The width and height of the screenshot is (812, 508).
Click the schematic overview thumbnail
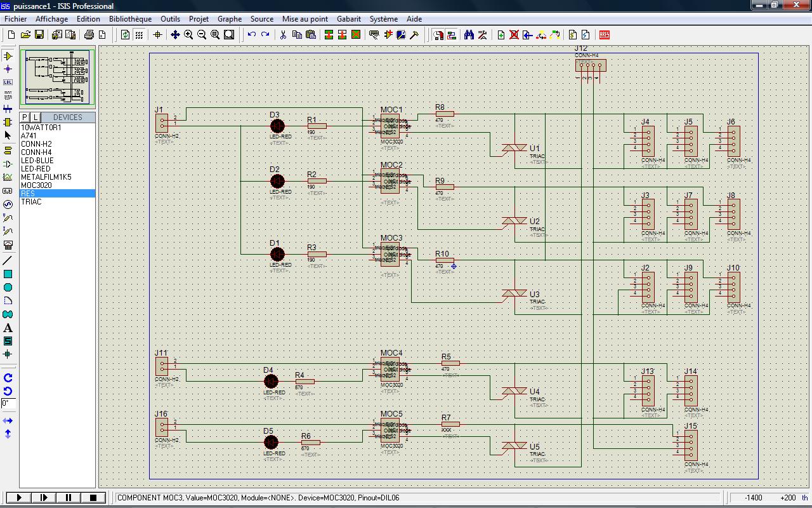(57, 77)
